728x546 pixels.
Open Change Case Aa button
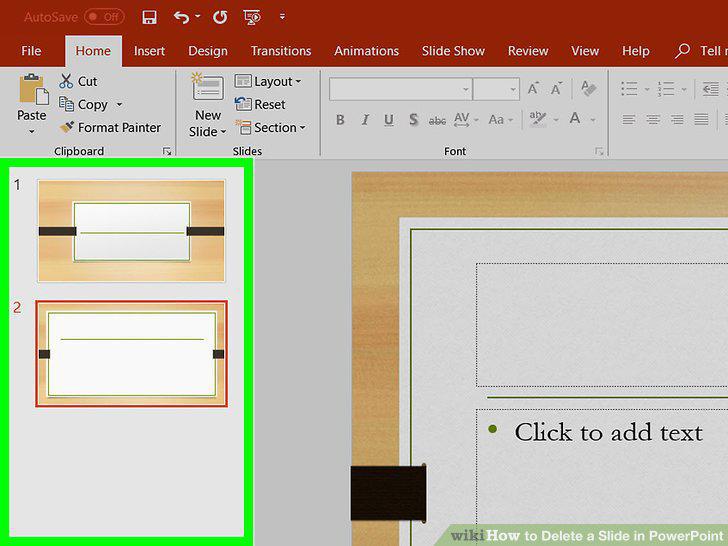pos(496,120)
